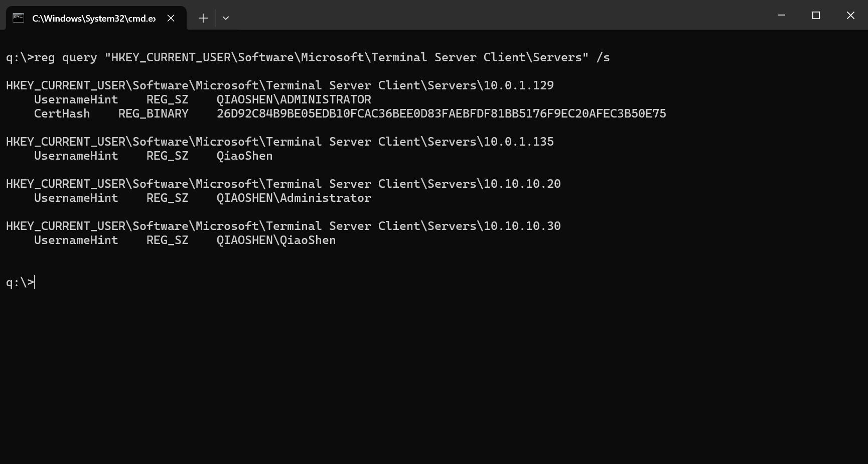Click the QiaoShen value under 10.0.1.135
This screenshot has height=464, width=868.
[244, 156]
